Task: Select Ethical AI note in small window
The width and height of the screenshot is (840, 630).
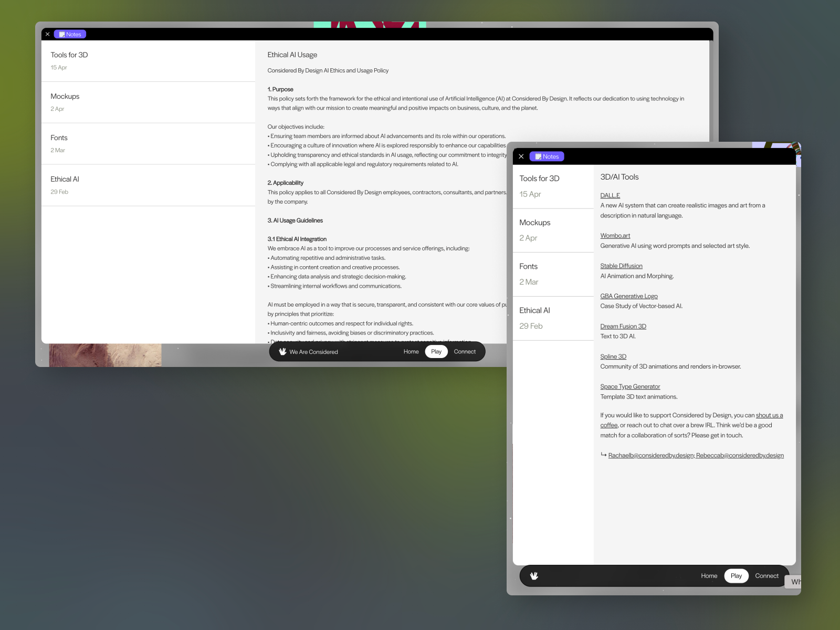Action: [534, 311]
